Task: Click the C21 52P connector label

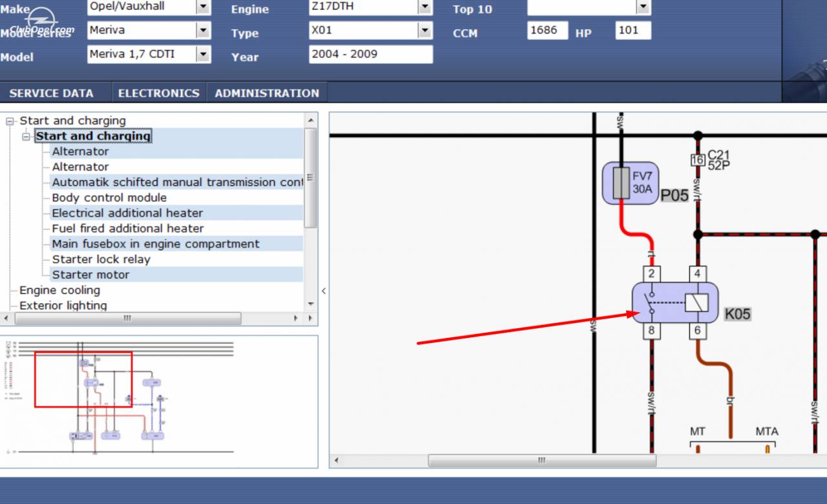Action: (718, 160)
